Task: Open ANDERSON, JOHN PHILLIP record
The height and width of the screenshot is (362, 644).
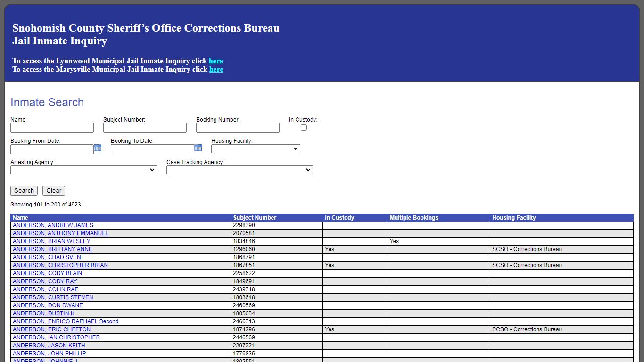Action: (x=50, y=354)
